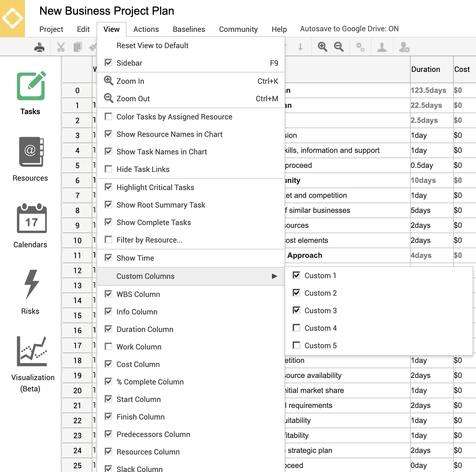Uncheck Custom 1 column
The width and height of the screenshot is (476, 472).
[296, 275]
